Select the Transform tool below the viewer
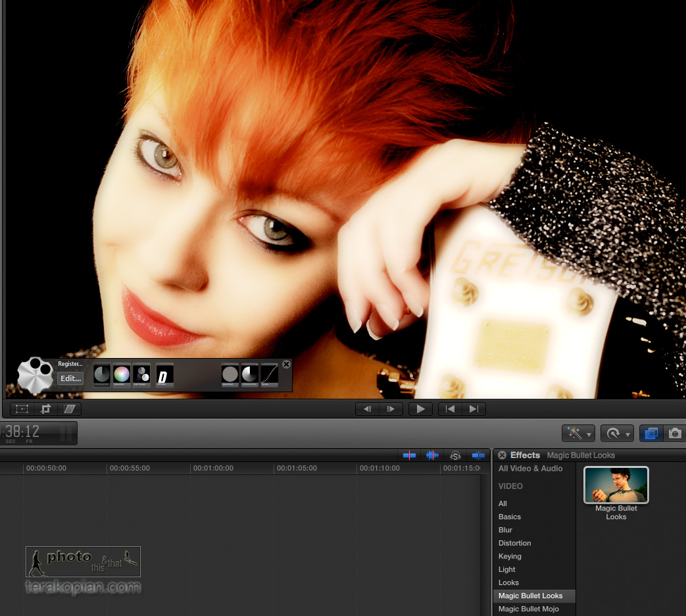Screen dimensions: 686x616 point(22,409)
